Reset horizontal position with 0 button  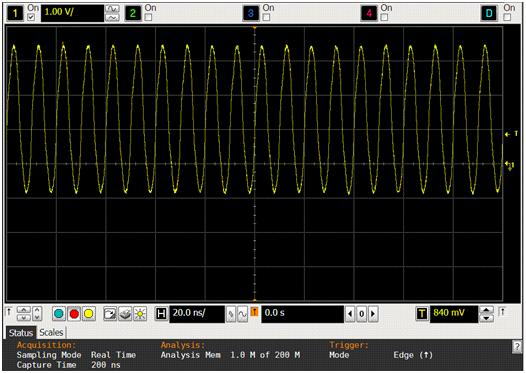coord(361,314)
